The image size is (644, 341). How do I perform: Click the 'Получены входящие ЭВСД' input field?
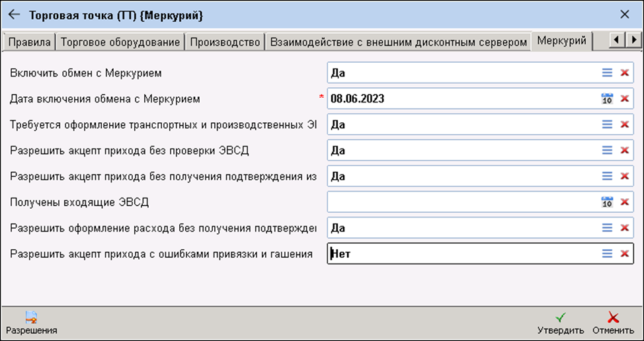(x=462, y=202)
